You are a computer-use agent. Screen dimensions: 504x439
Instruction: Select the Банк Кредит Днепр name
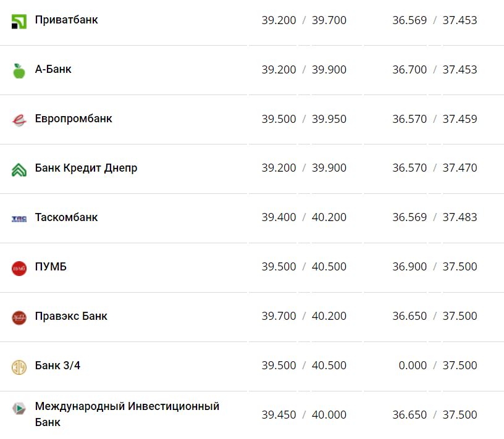pyautogui.click(x=86, y=168)
